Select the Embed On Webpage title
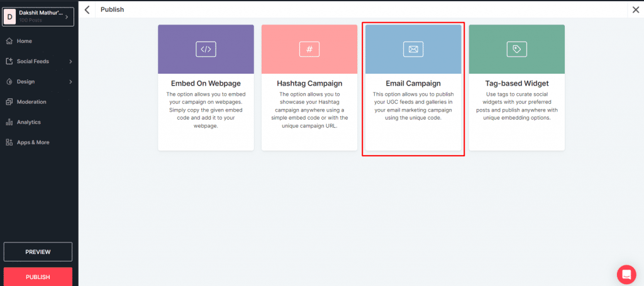Viewport: 644px width, 286px height. (x=206, y=83)
